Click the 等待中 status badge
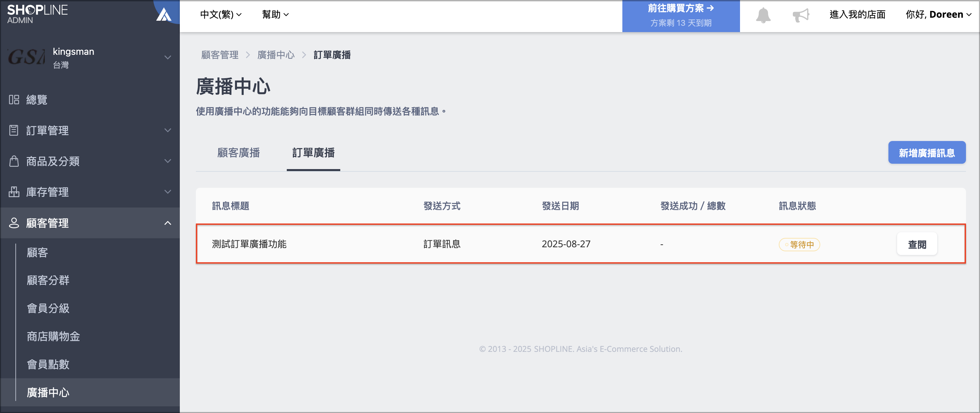Screen dimensions: 980x413 pos(799,245)
